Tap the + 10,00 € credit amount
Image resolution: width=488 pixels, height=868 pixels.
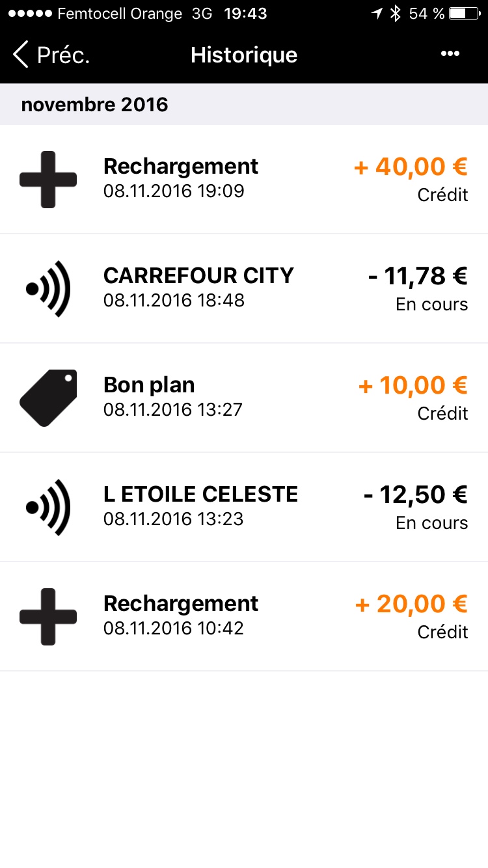413,386
